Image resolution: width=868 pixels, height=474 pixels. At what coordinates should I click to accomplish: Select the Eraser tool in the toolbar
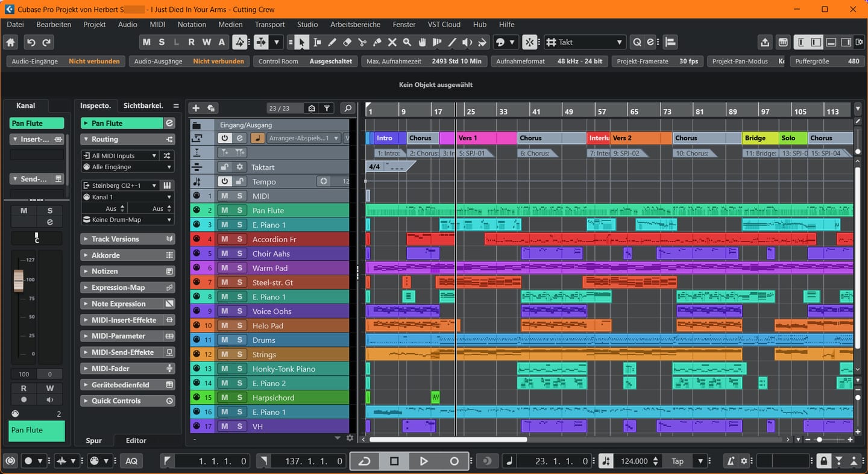(x=347, y=42)
